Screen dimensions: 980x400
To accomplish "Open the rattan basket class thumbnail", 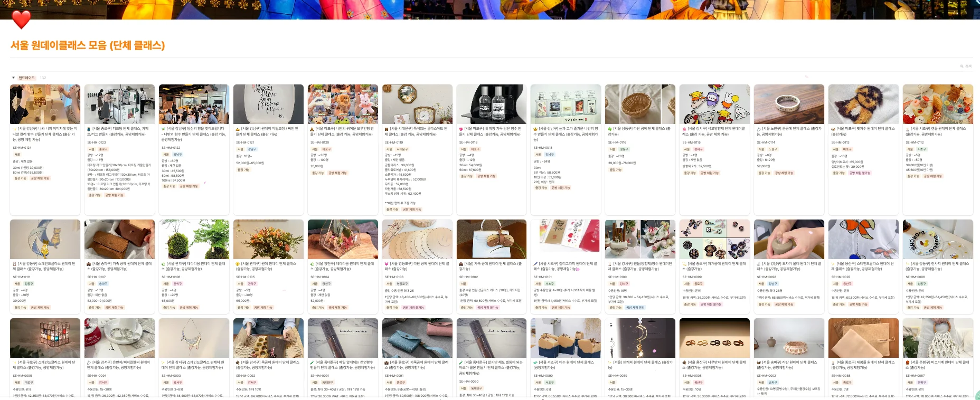I will click(640, 104).
